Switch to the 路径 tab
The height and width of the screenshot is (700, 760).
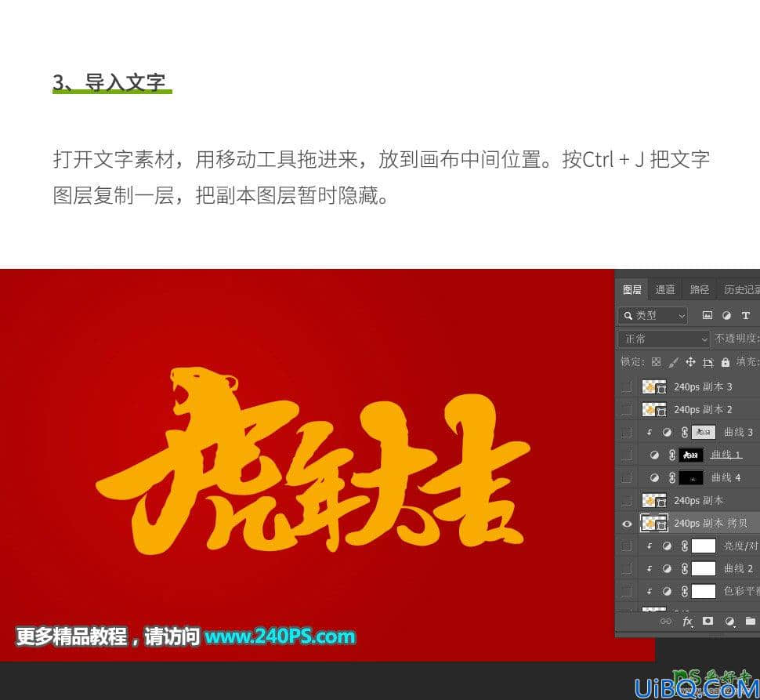pos(700,289)
